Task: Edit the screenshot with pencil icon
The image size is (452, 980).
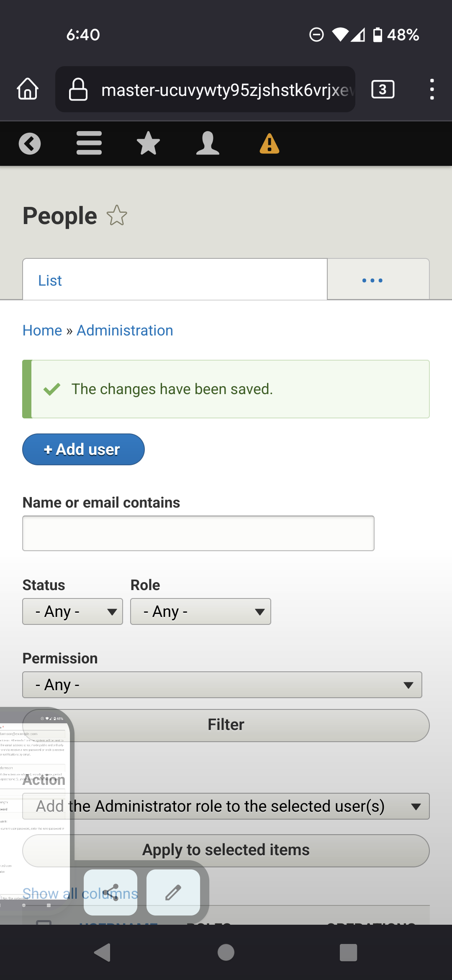Action: (173, 892)
